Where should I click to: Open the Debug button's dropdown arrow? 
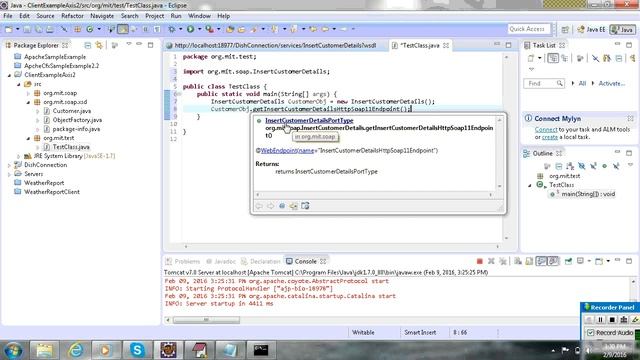tap(181, 29)
